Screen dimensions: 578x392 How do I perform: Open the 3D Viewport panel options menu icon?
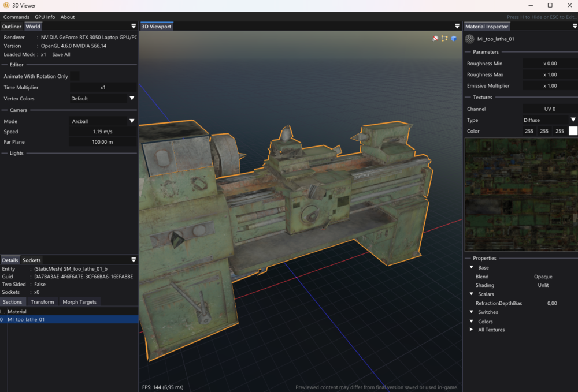coord(457,27)
